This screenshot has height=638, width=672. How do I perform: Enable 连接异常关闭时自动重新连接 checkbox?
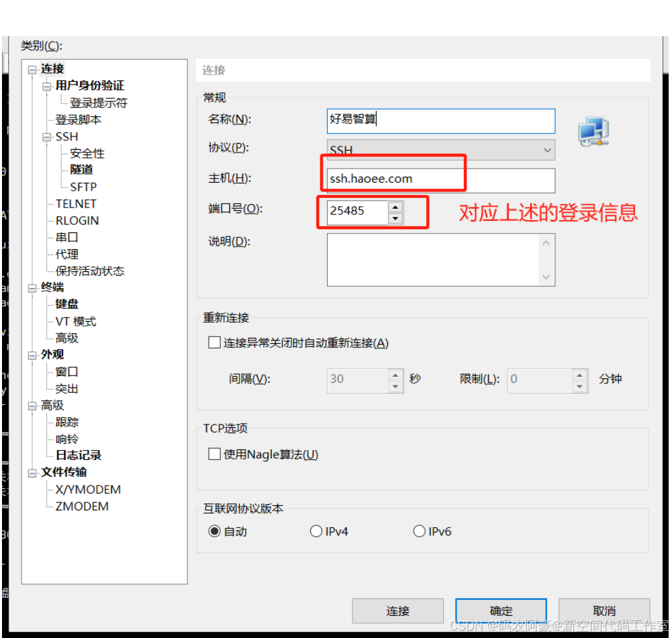[x=214, y=343]
